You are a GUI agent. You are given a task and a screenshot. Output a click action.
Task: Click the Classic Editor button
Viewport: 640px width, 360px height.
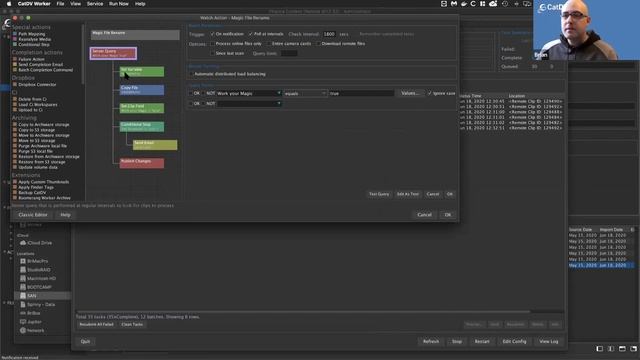(x=33, y=215)
